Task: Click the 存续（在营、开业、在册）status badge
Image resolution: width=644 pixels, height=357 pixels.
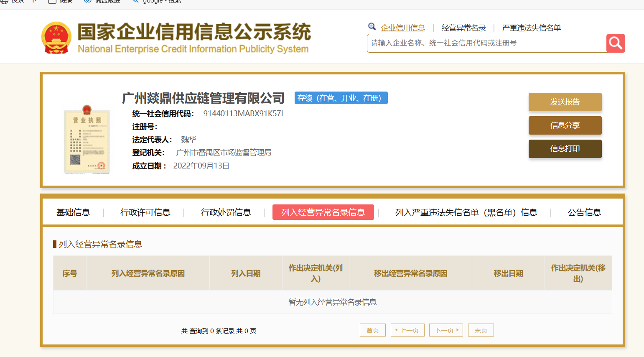Action: click(x=341, y=98)
